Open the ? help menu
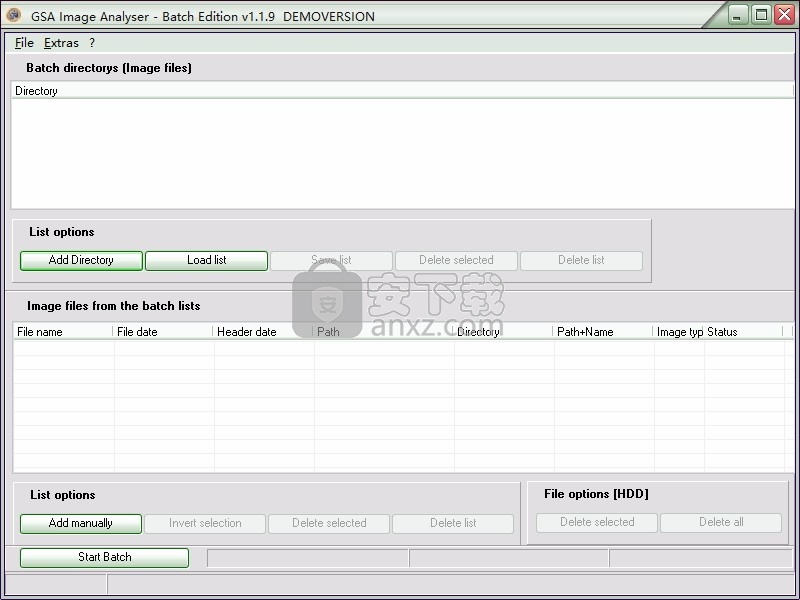The width and height of the screenshot is (800, 600). coord(92,43)
